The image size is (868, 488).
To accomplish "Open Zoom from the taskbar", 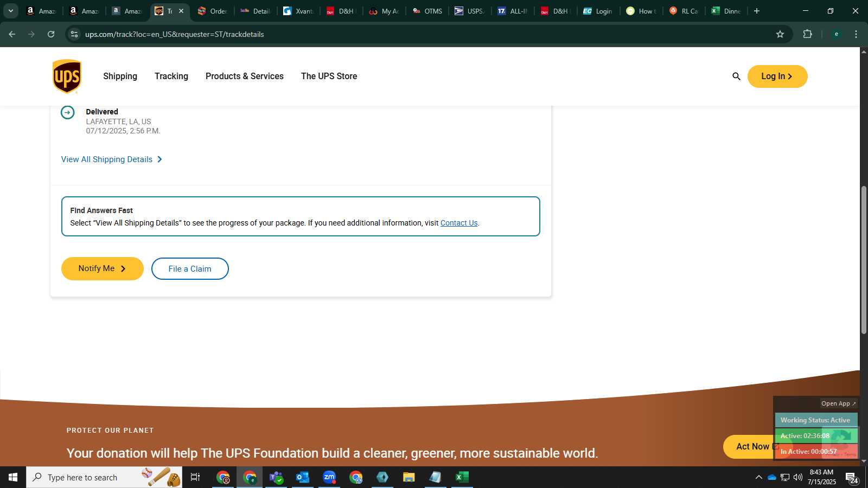I will 329,477.
